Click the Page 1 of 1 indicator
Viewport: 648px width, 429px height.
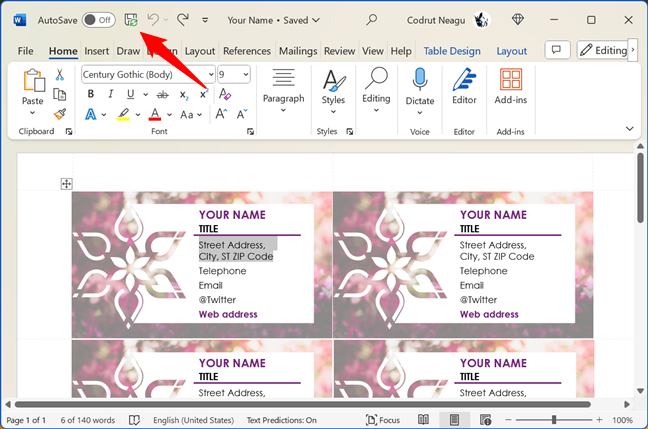(x=26, y=420)
